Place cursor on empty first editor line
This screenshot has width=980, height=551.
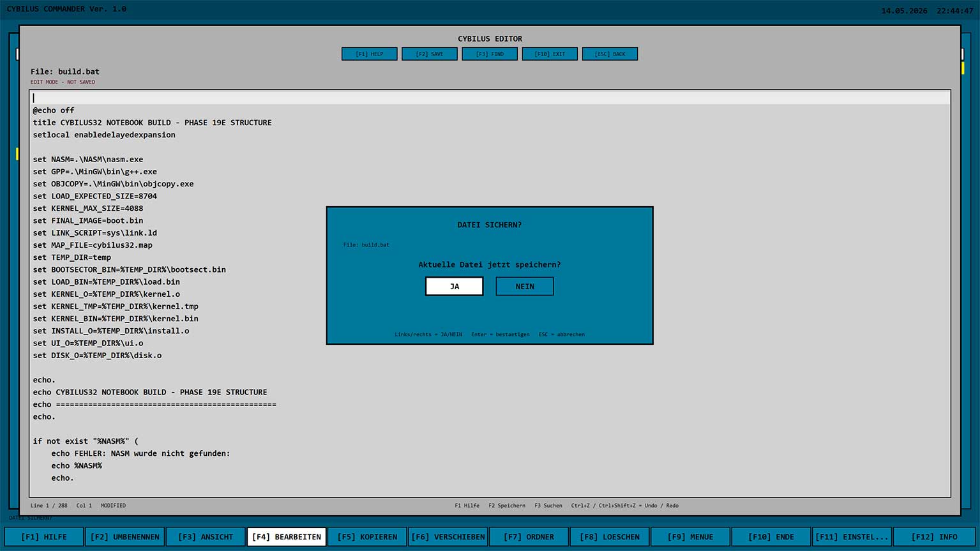[490, 98]
